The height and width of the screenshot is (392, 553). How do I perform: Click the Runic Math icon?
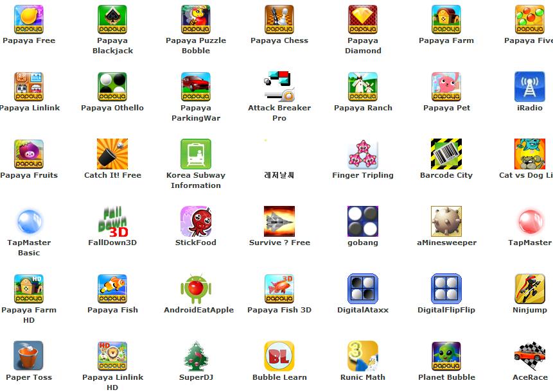[363, 356]
